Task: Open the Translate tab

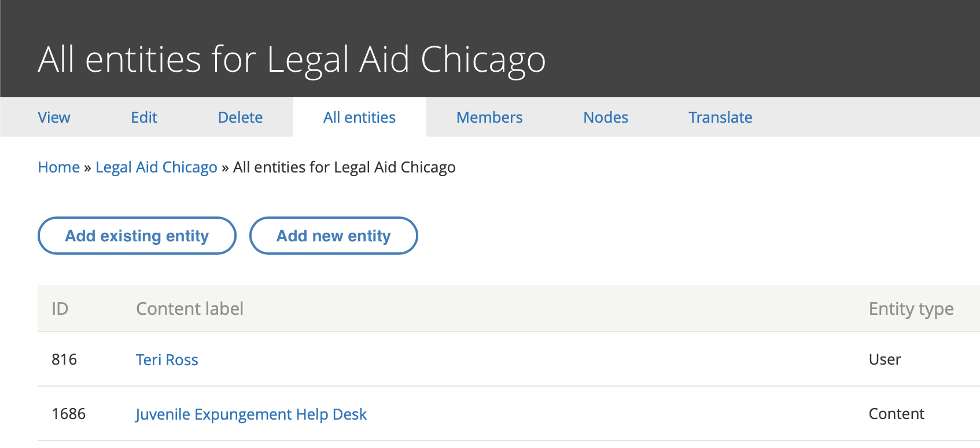Action: tap(720, 117)
